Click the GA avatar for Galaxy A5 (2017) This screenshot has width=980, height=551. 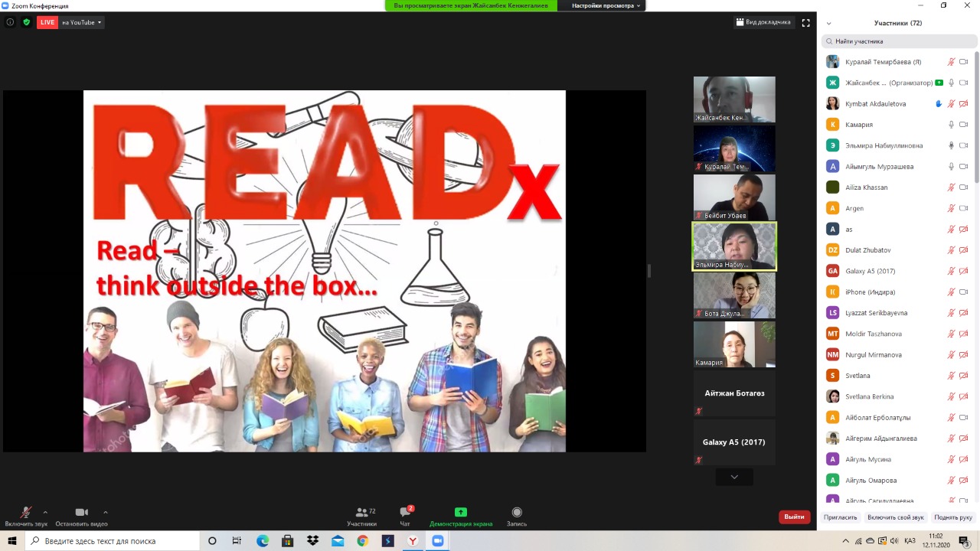point(832,271)
